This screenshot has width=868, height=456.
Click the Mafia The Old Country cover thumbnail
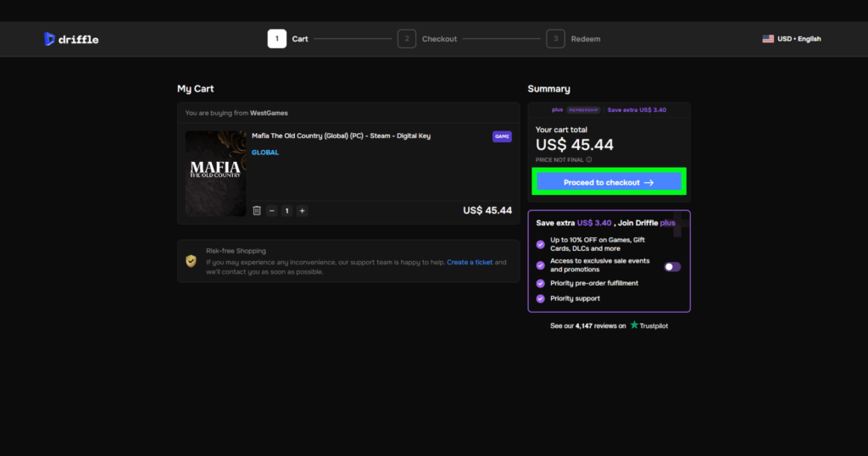215,173
